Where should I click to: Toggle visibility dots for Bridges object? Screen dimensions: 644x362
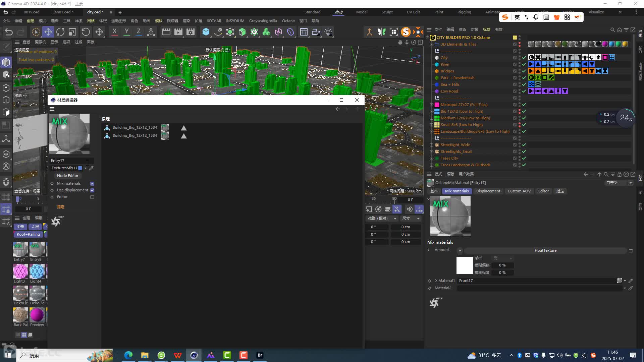pos(520,71)
